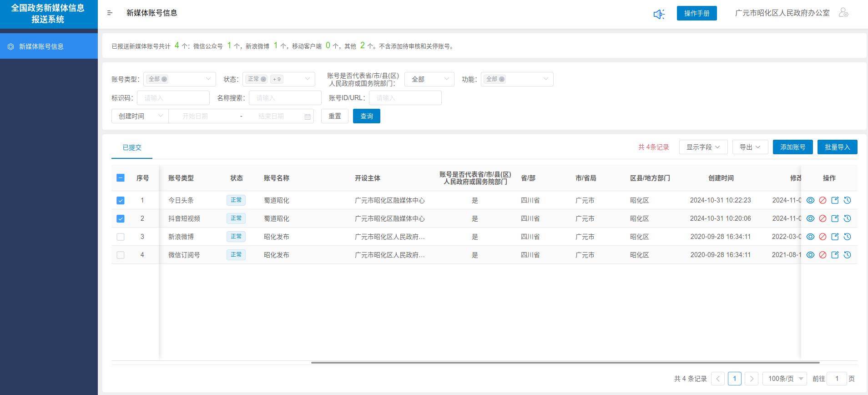Open the 100条/页 page size selector

pyautogui.click(x=785, y=379)
